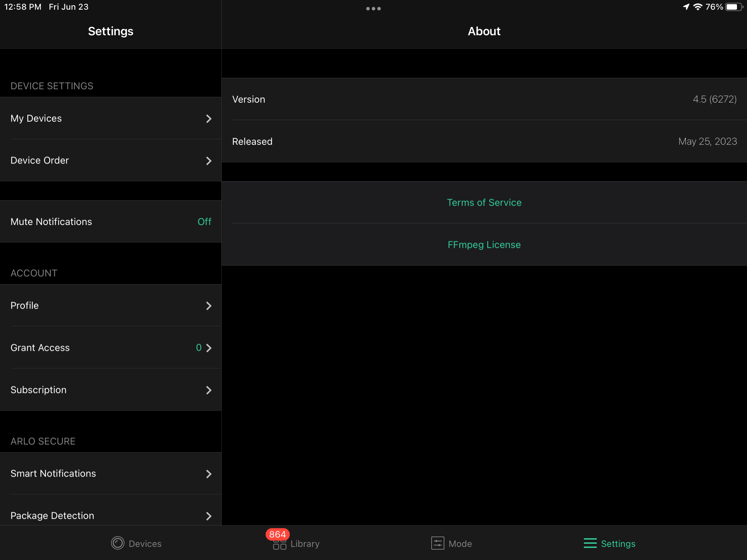Open the Devices panel
This screenshot has width=747, height=560.
point(136,543)
